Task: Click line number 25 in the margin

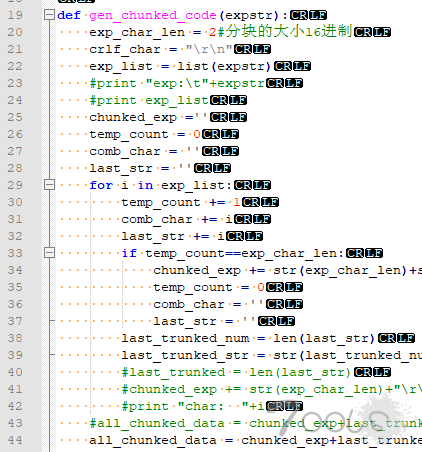Action: click(x=15, y=117)
